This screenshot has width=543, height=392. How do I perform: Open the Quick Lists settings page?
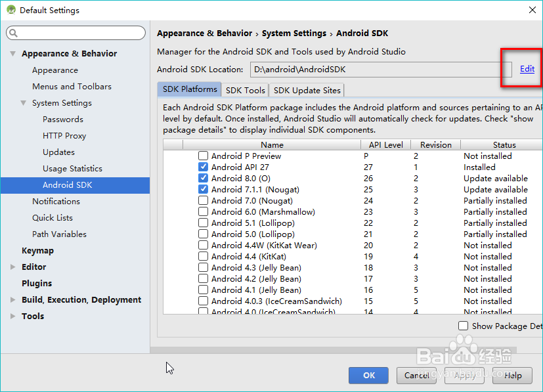[x=53, y=218]
